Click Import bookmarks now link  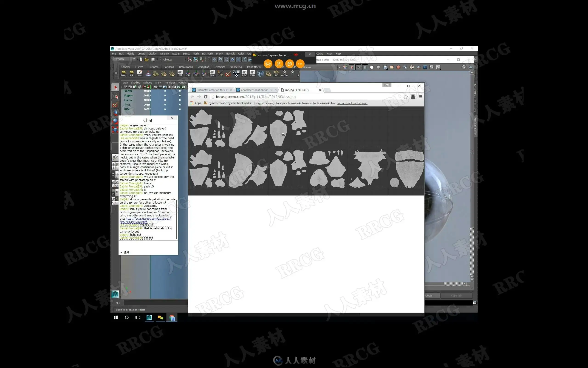point(352,103)
